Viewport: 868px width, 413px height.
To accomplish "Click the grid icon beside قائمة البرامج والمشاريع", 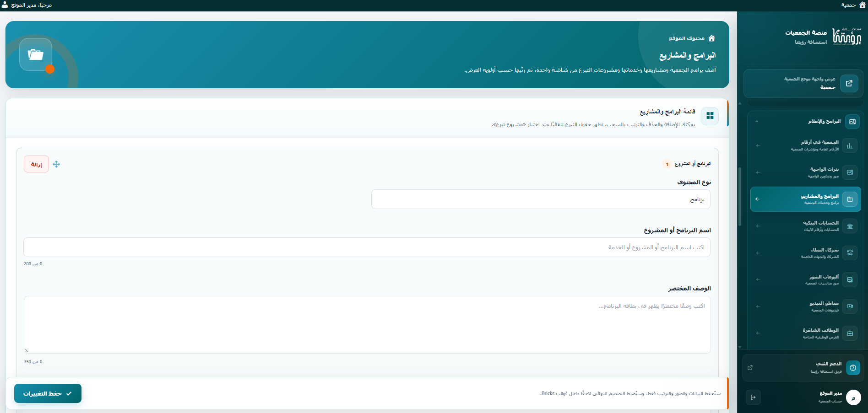I will (x=710, y=116).
